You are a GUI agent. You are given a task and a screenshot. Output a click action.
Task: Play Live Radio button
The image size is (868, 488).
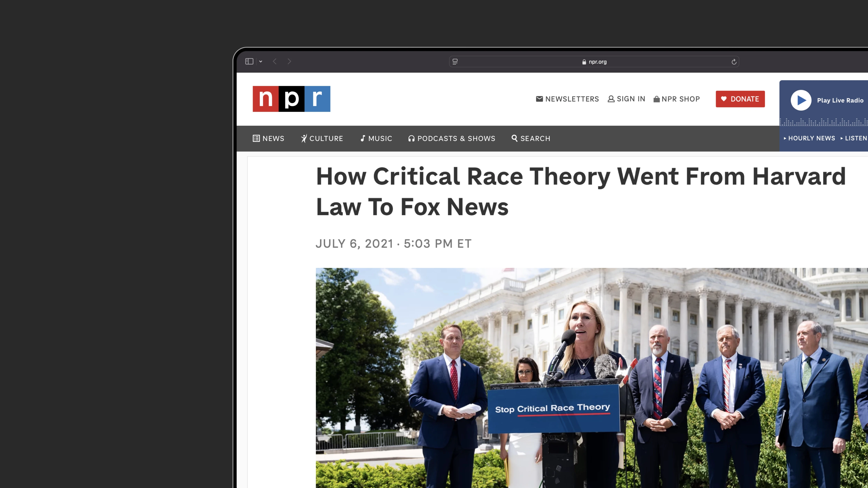[801, 100]
